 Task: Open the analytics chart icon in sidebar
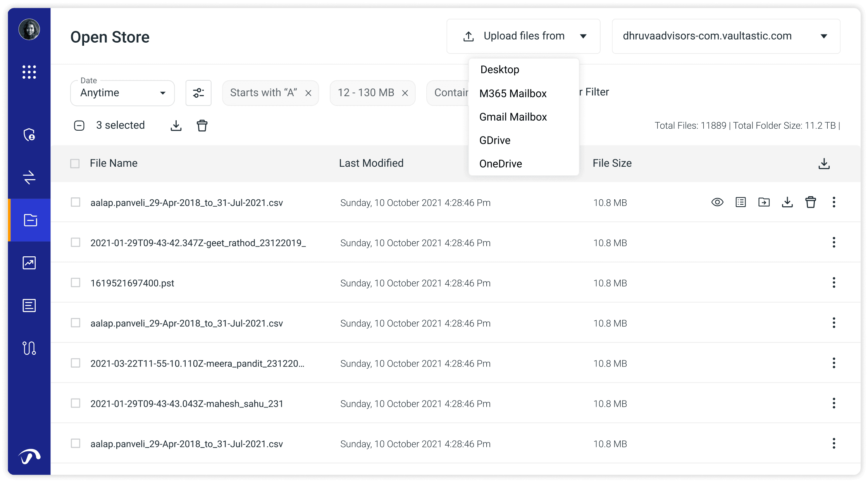click(29, 263)
